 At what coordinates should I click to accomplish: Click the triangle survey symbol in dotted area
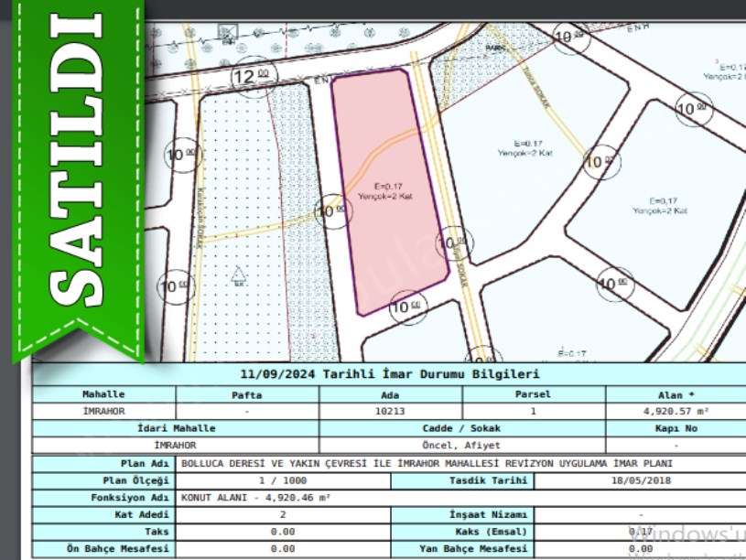click(239, 273)
